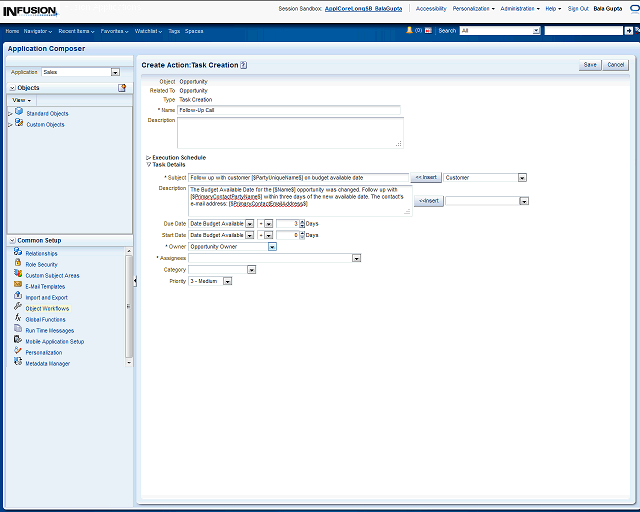Open the Navigator menu
The image size is (640, 512).
point(39,31)
